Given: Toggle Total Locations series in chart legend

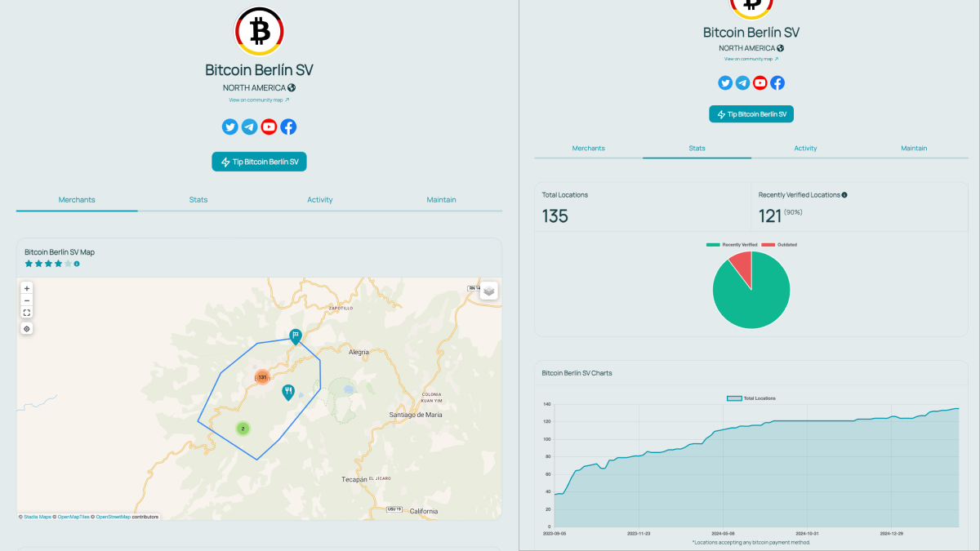Looking at the screenshot, I should pos(751,398).
